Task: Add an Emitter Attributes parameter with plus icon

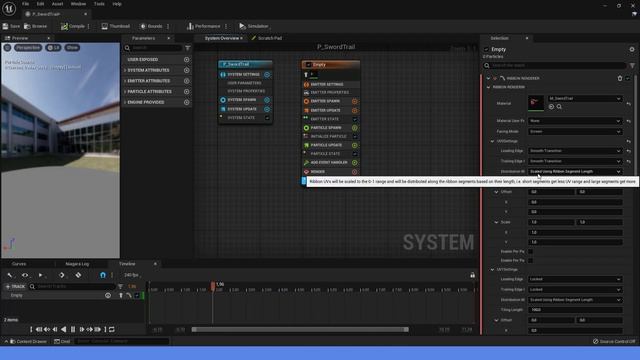Action: point(187,81)
